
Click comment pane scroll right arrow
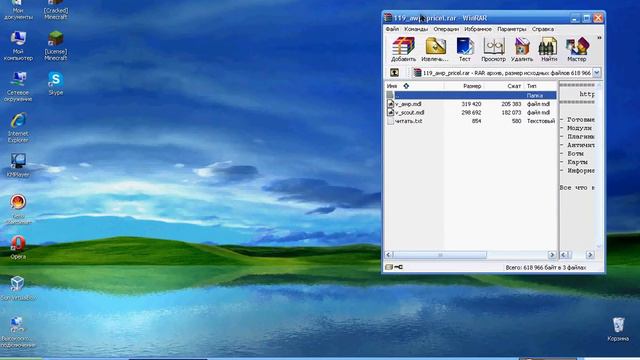coord(590,255)
